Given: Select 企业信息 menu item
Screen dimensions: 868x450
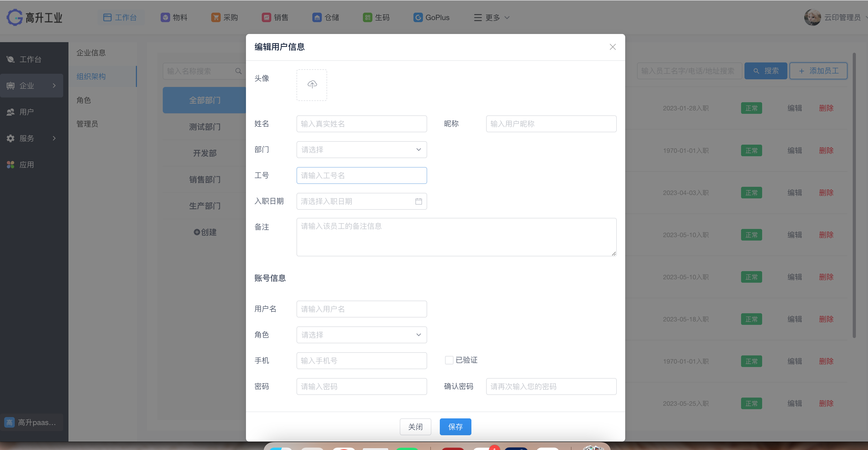Looking at the screenshot, I should (x=91, y=53).
